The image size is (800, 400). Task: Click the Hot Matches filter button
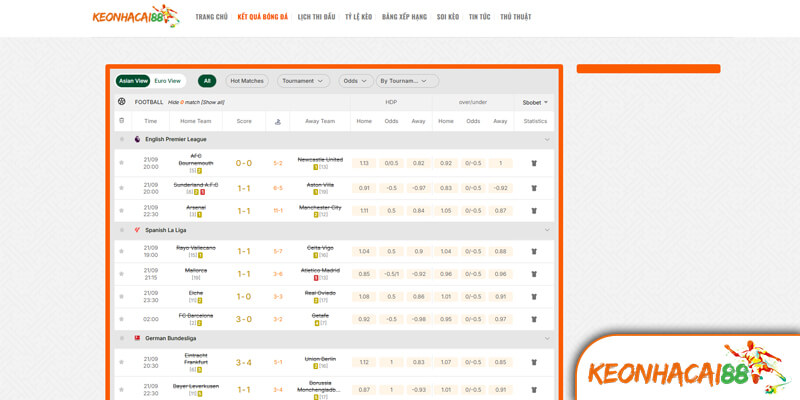[247, 81]
